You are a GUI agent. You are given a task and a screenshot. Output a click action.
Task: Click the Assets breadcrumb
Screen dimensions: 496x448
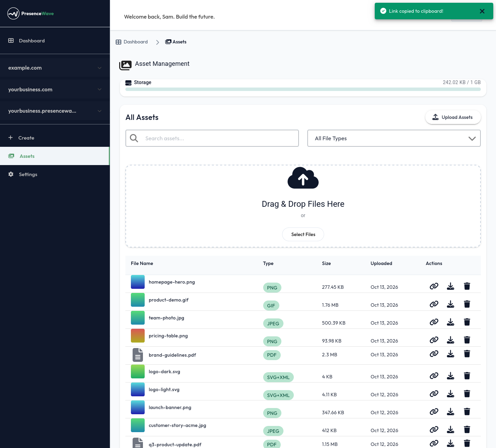click(x=176, y=42)
